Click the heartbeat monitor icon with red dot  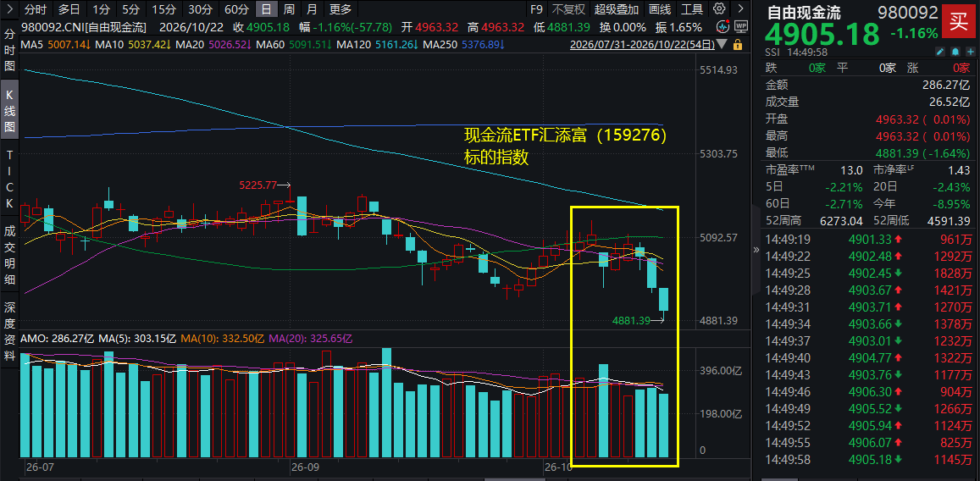point(723,27)
